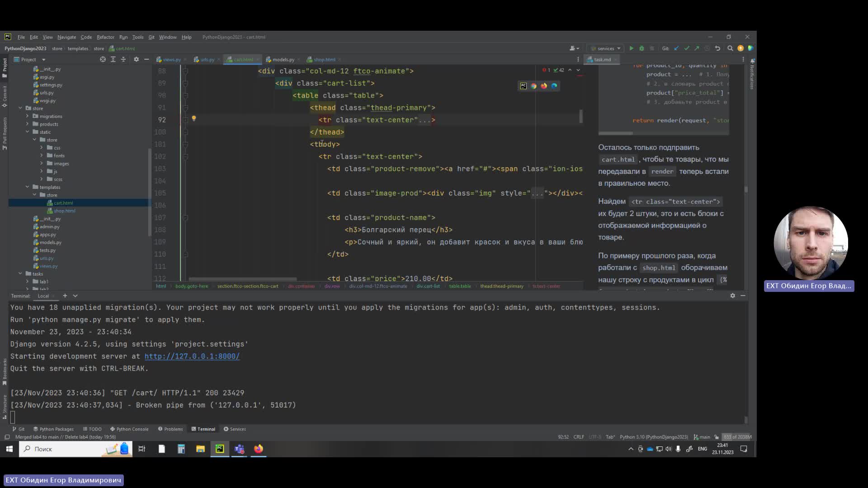Open built-in PyCharm preview icon
The height and width of the screenshot is (488, 868).
(x=524, y=86)
